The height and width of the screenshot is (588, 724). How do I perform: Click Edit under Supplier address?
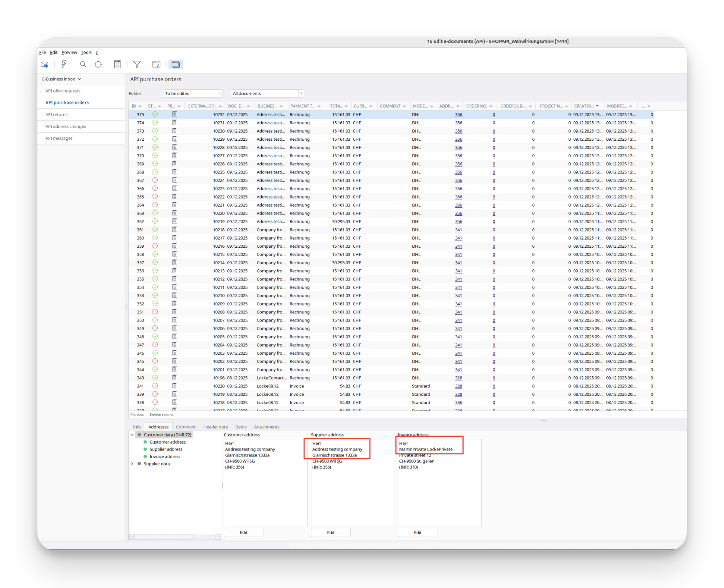330,533
